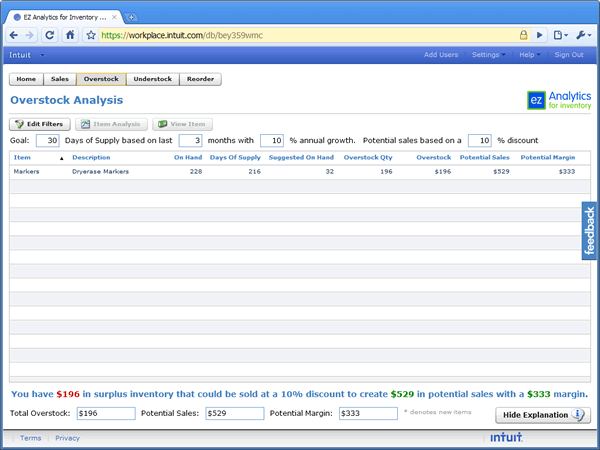Click the sort arrow on Item column
600x450 pixels.
click(x=62, y=158)
